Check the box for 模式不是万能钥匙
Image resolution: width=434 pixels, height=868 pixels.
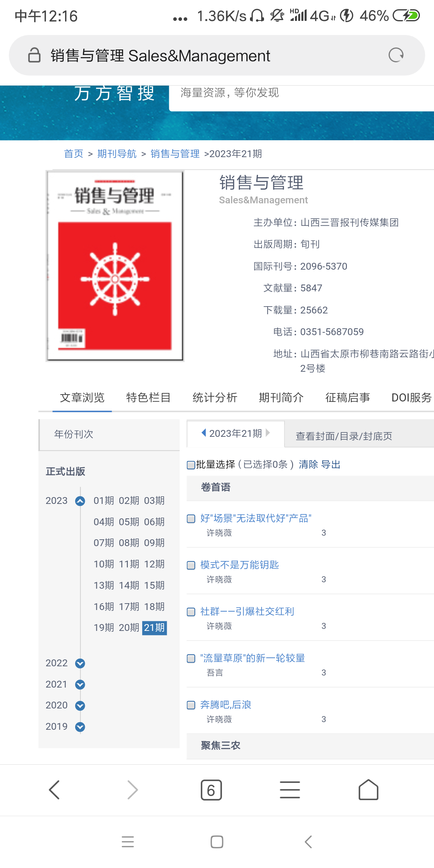(191, 565)
